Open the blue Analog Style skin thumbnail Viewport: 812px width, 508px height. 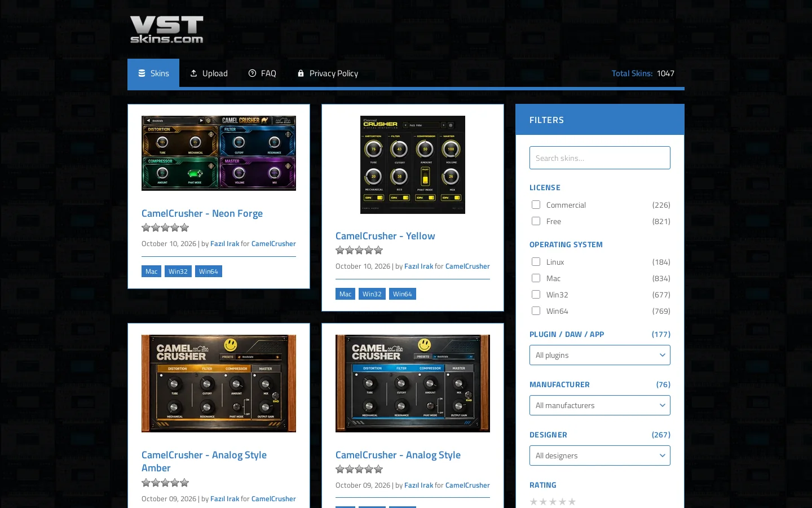point(413,383)
